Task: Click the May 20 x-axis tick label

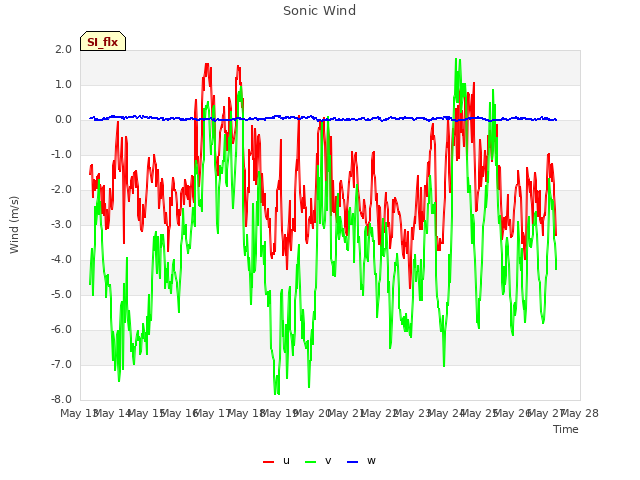Action: click(x=312, y=413)
